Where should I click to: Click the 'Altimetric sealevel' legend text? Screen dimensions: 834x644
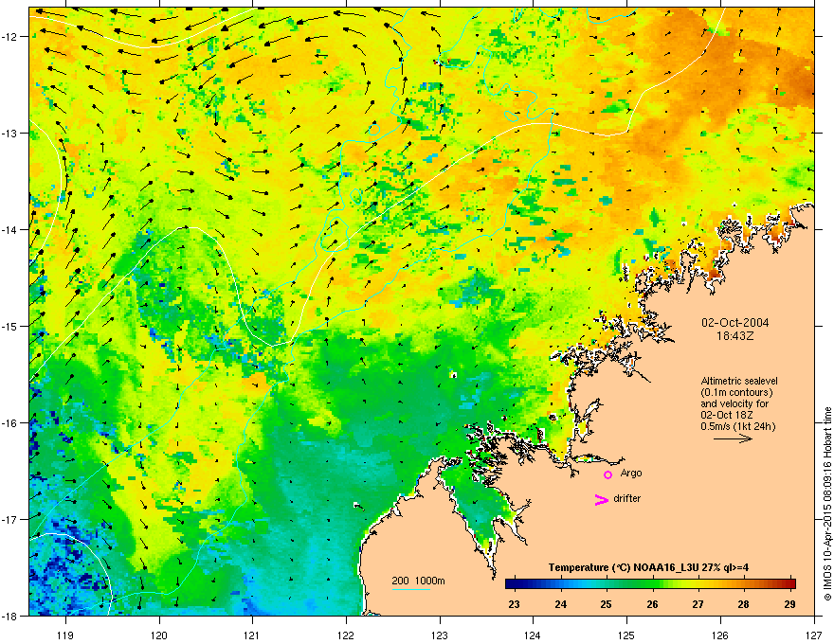click(x=739, y=381)
